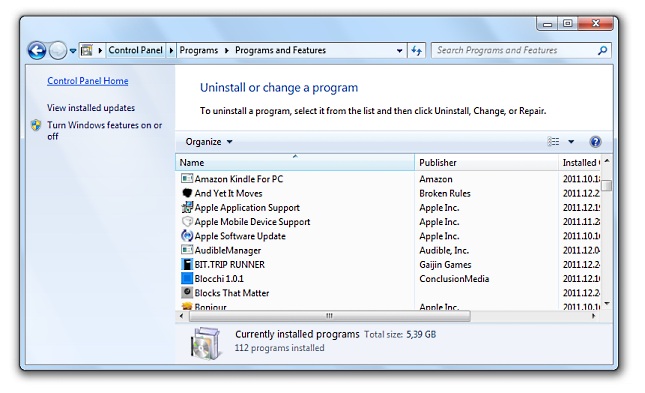Select AudibleManager entry
The width and height of the screenshot is (645, 393).
pos(227,251)
